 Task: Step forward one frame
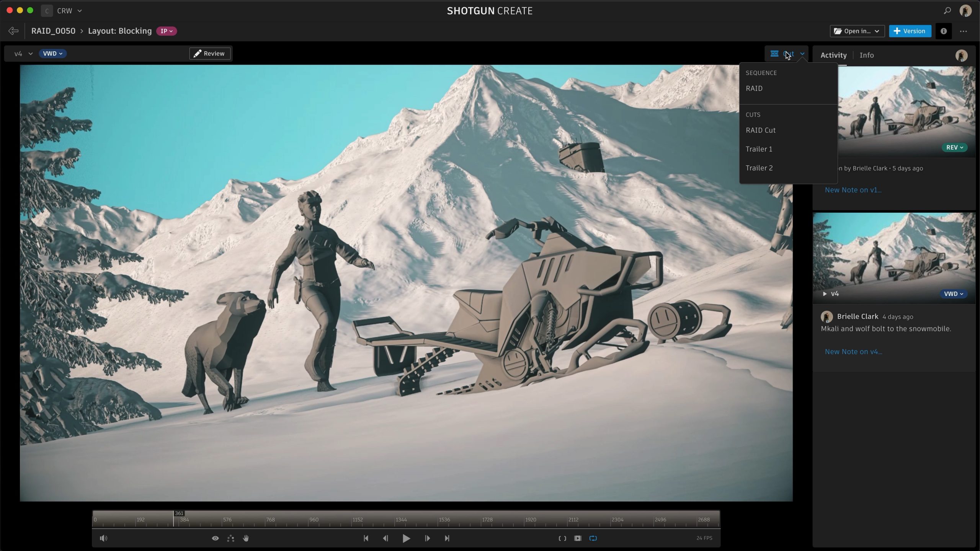pos(427,538)
